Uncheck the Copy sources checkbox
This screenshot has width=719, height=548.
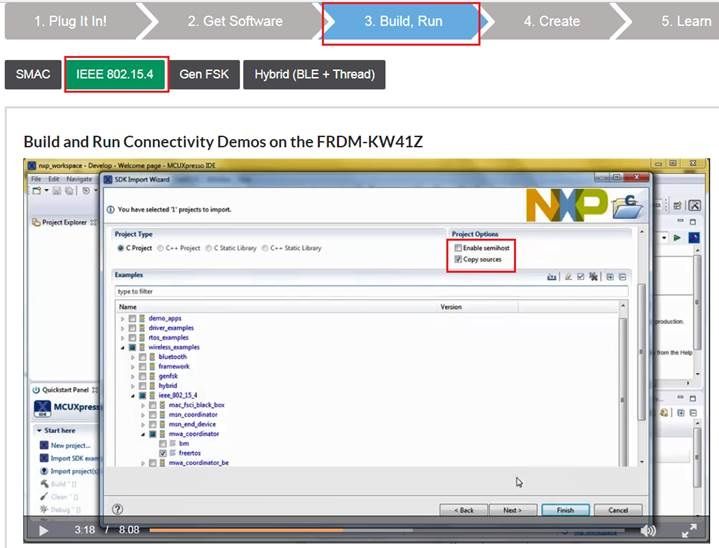point(458,259)
